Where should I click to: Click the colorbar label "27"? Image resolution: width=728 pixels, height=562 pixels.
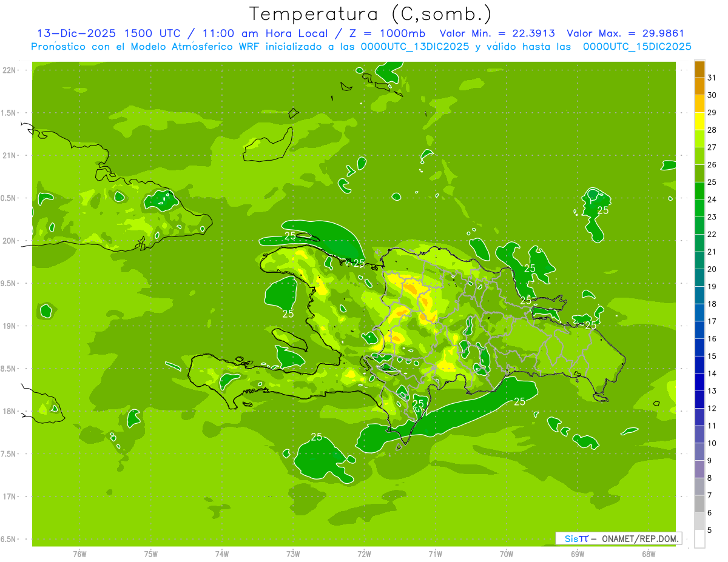coord(712,147)
